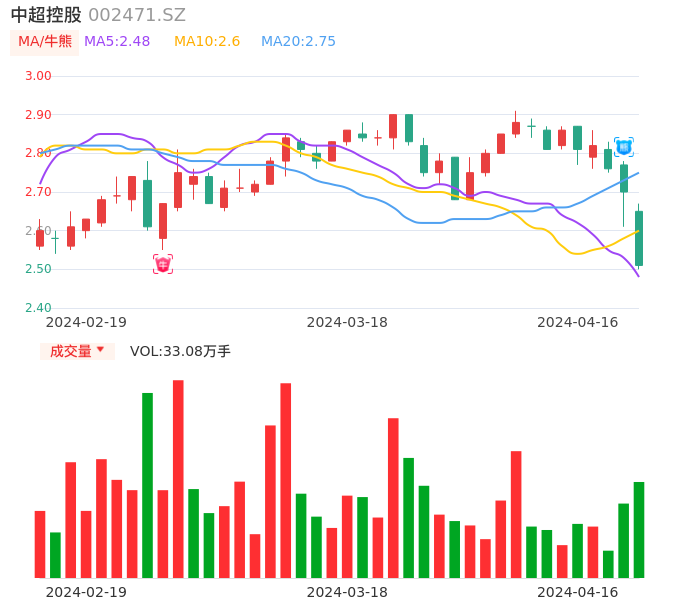Click the final green volume bar on the right
The height and width of the screenshot is (606, 686).
pos(639,530)
